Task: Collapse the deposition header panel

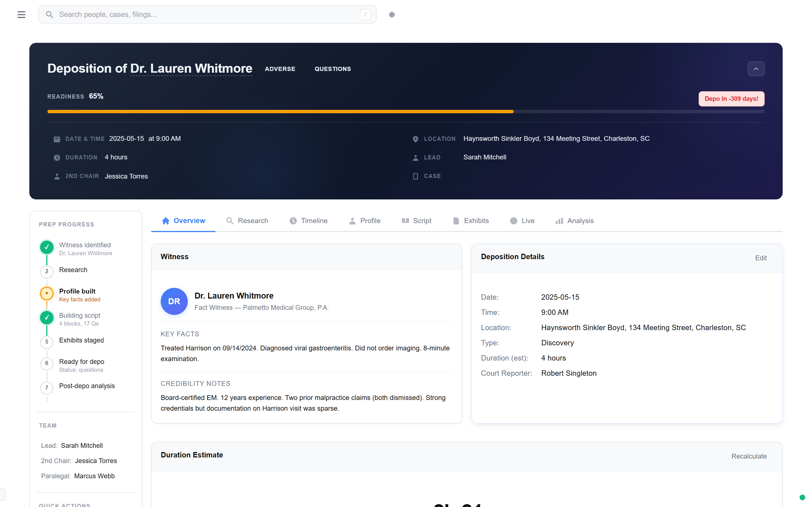Action: (x=756, y=68)
